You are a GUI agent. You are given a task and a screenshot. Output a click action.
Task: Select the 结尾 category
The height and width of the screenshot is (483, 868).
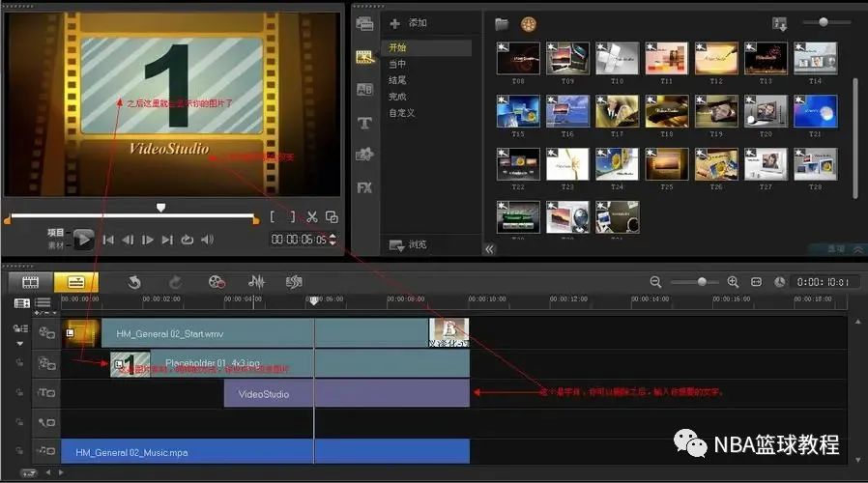[397, 80]
